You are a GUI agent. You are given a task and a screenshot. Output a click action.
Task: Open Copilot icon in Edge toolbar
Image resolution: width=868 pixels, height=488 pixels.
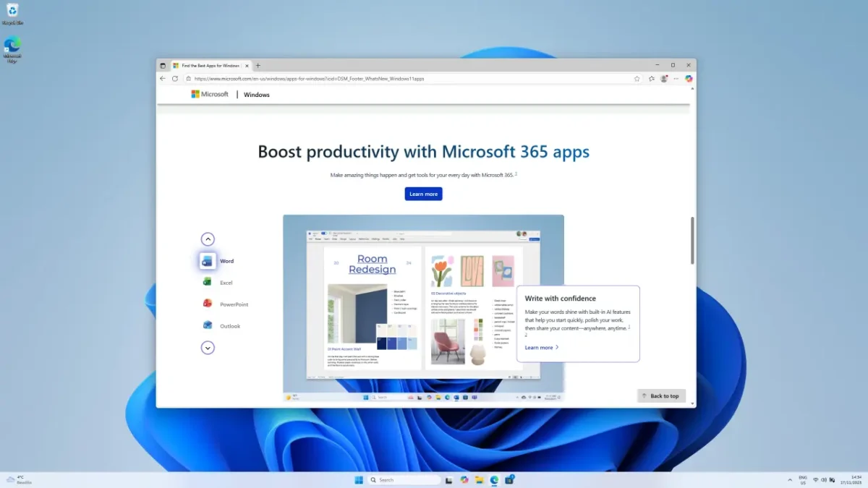coord(689,78)
